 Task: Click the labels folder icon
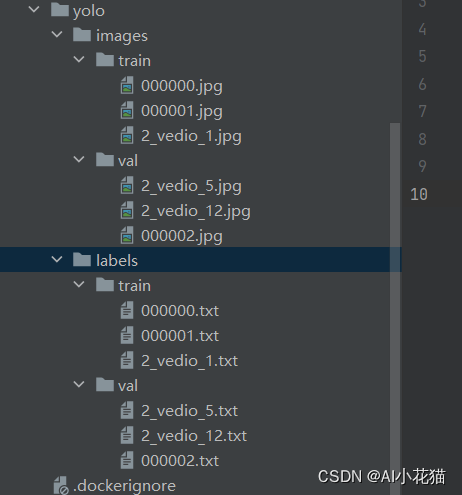point(82,260)
